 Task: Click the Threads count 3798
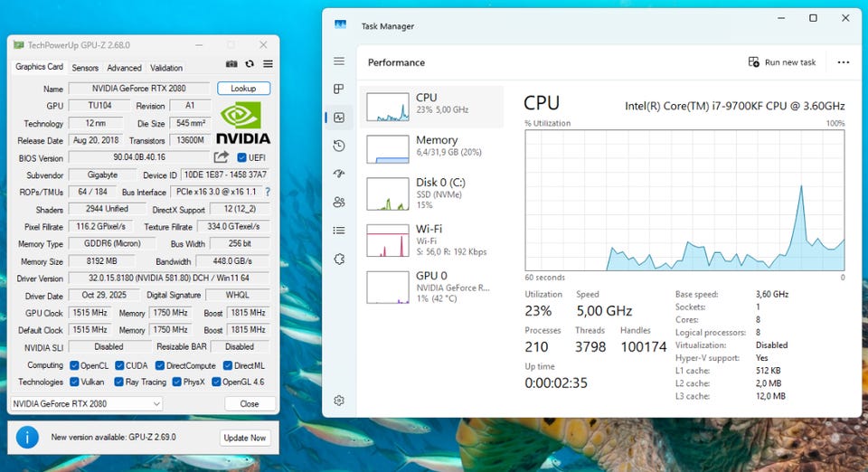[x=590, y=347]
